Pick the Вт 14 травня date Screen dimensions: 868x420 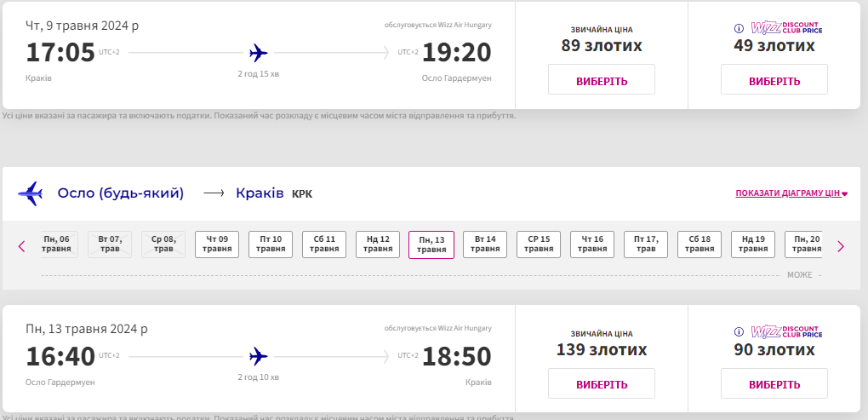tap(485, 245)
